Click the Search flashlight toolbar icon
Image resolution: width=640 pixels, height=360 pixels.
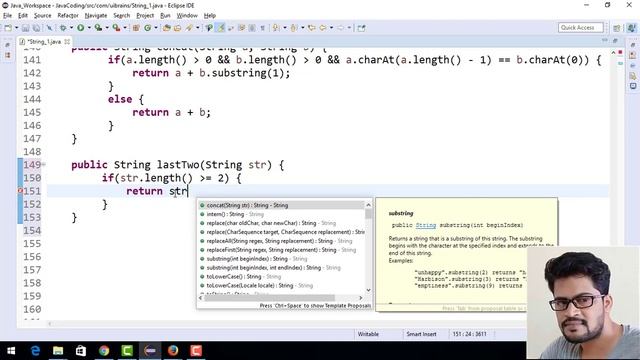click(x=189, y=28)
